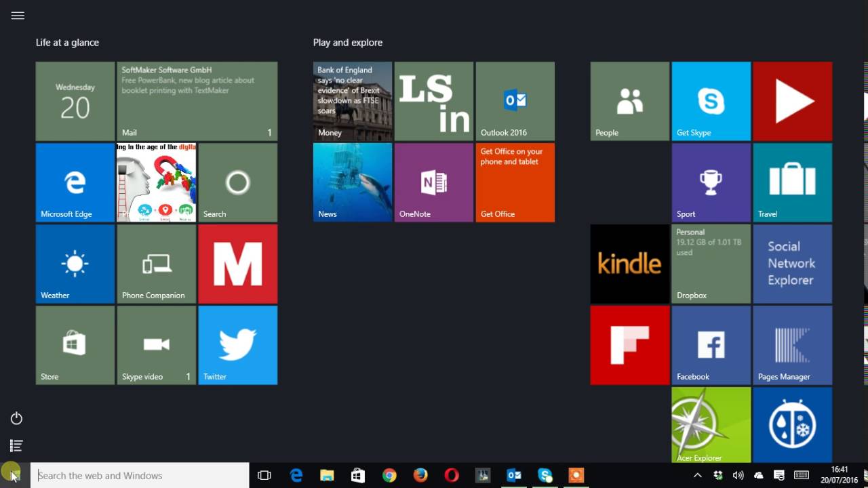Launch the Phone Companion tile

157,264
